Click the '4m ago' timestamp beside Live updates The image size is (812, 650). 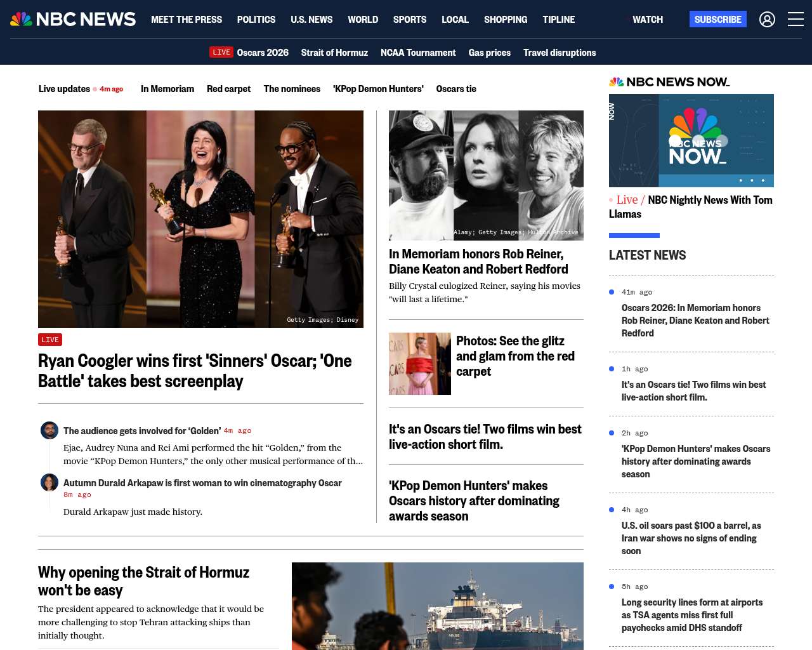[x=111, y=89]
